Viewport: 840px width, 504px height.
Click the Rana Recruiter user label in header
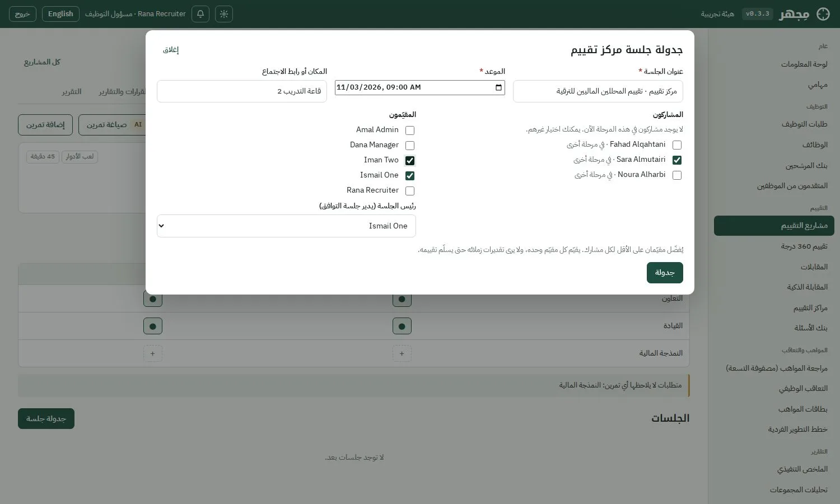(x=136, y=14)
